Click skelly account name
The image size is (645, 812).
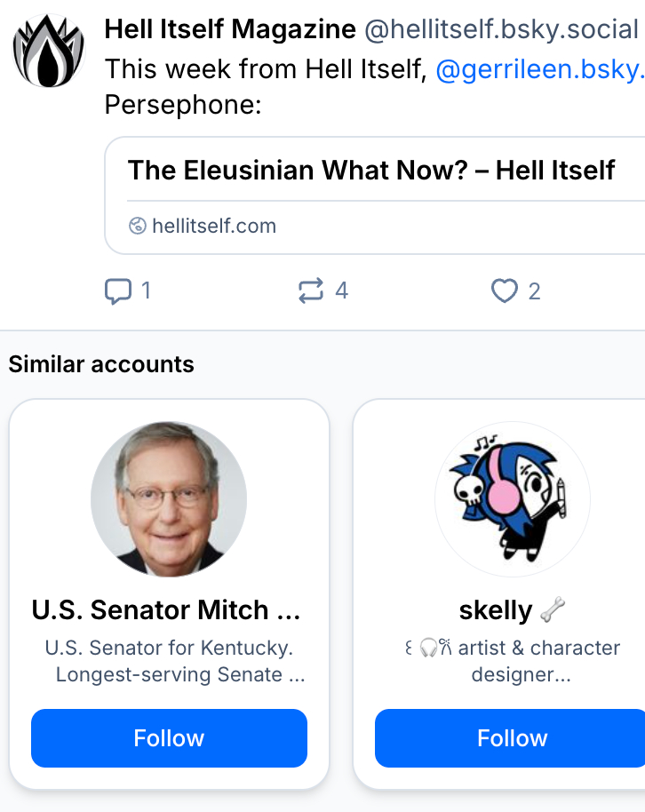495,610
